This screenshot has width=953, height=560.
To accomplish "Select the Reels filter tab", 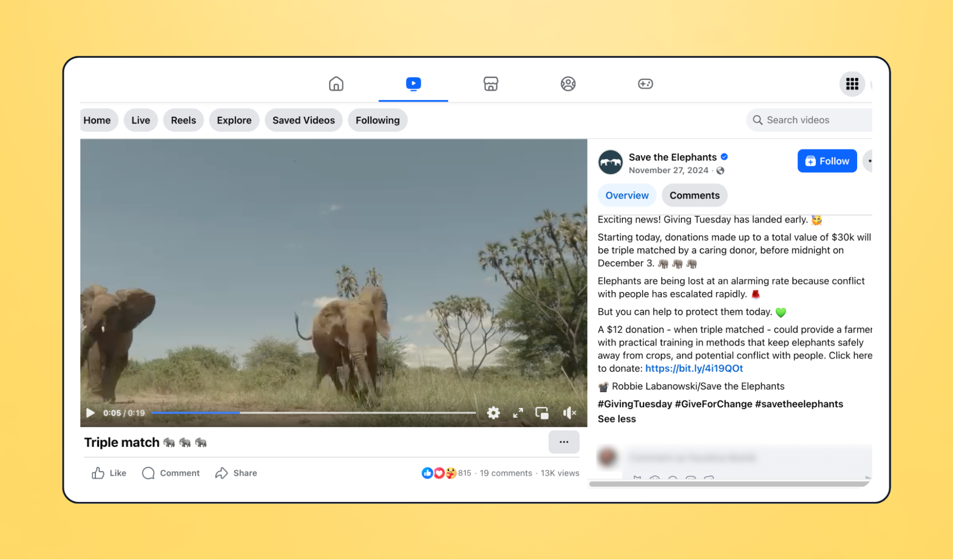I will click(183, 120).
